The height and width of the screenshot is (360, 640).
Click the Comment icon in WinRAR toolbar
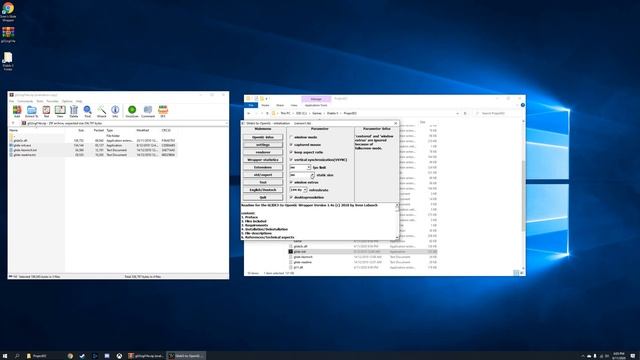148,111
